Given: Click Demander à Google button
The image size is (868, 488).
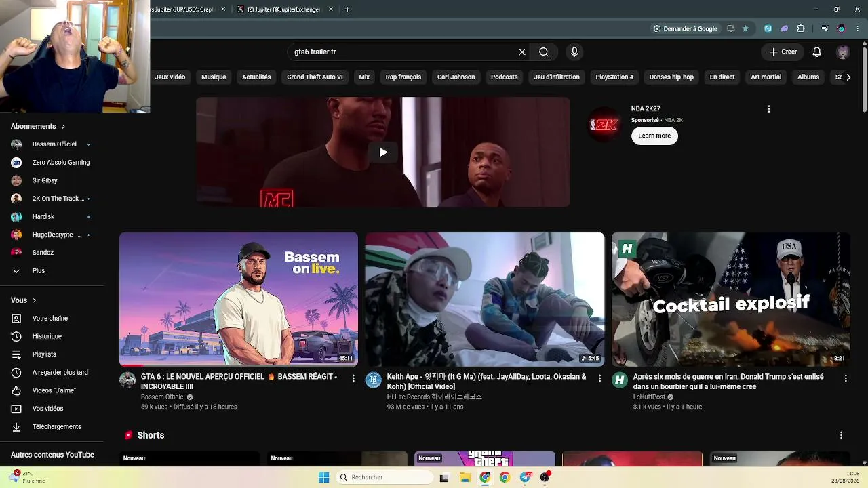Looking at the screenshot, I should coord(685,28).
